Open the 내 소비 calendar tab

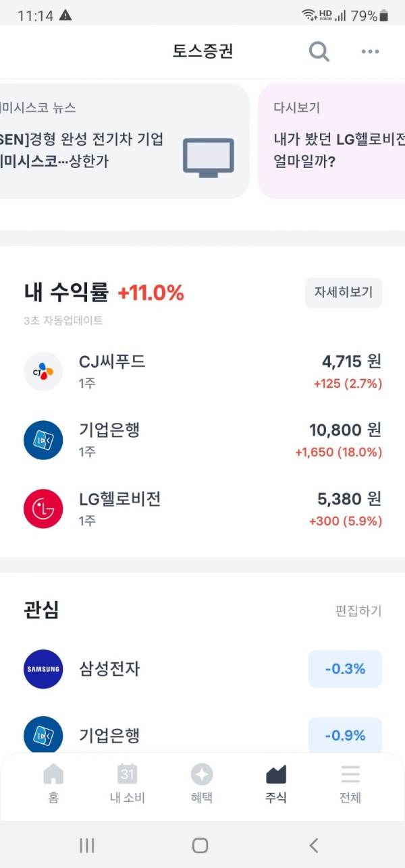128,784
